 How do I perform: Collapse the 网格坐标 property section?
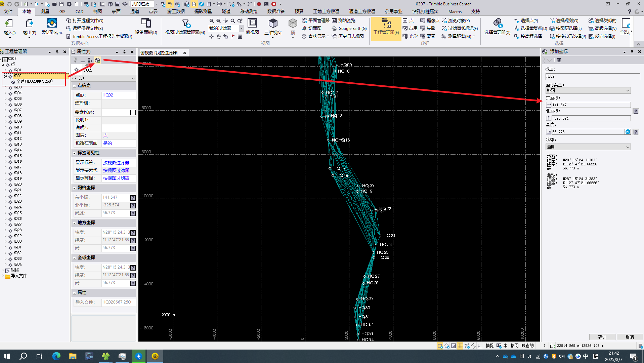pyautogui.click(x=75, y=188)
